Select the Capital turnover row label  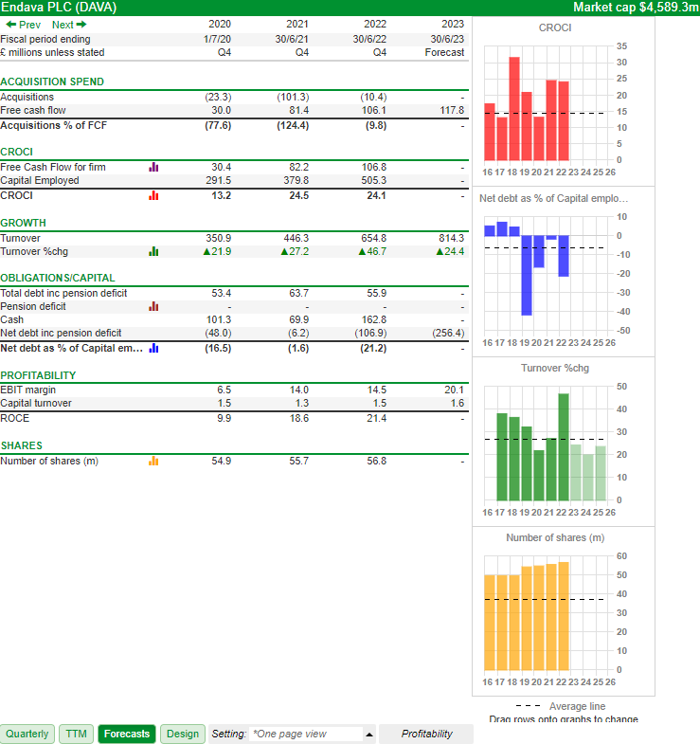pyautogui.click(x=36, y=404)
